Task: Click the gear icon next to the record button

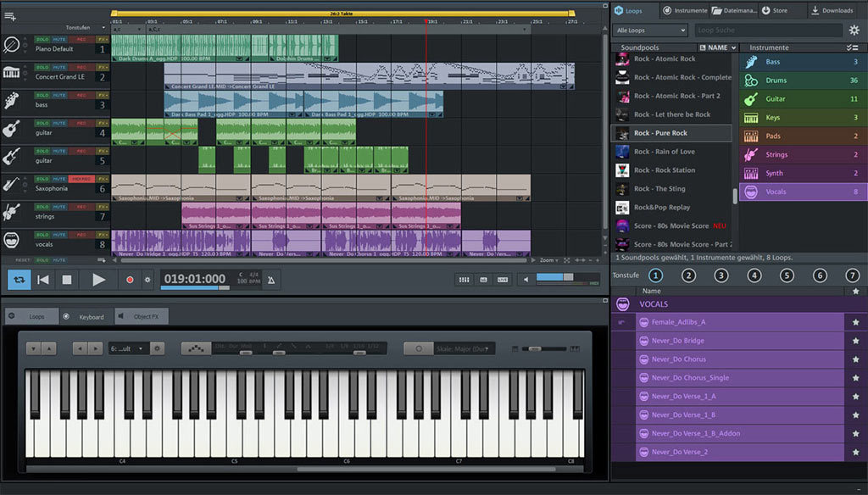Action: tap(147, 280)
